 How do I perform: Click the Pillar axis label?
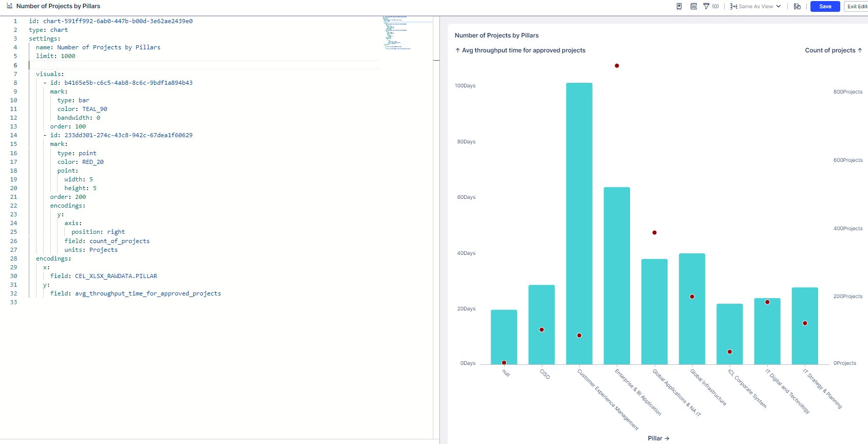coord(658,438)
